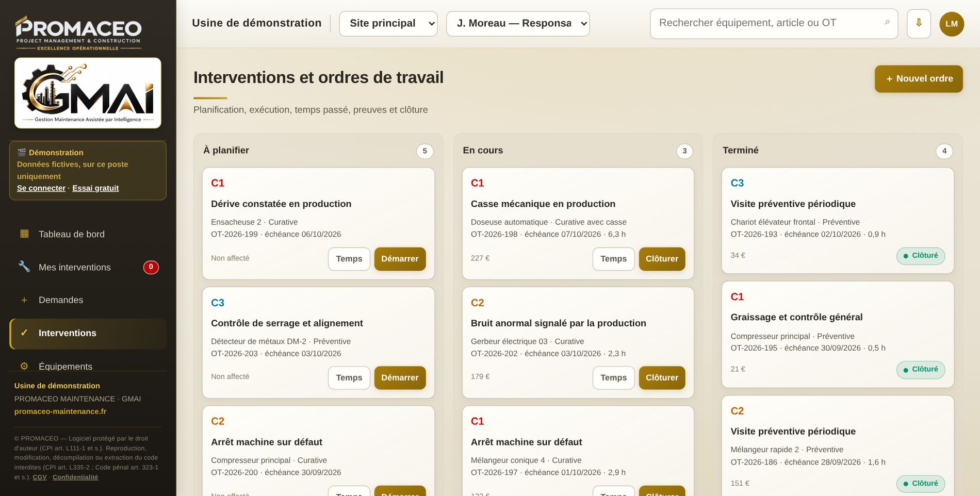Open the Demandes section
The width and height of the screenshot is (980, 496).
[88, 300]
